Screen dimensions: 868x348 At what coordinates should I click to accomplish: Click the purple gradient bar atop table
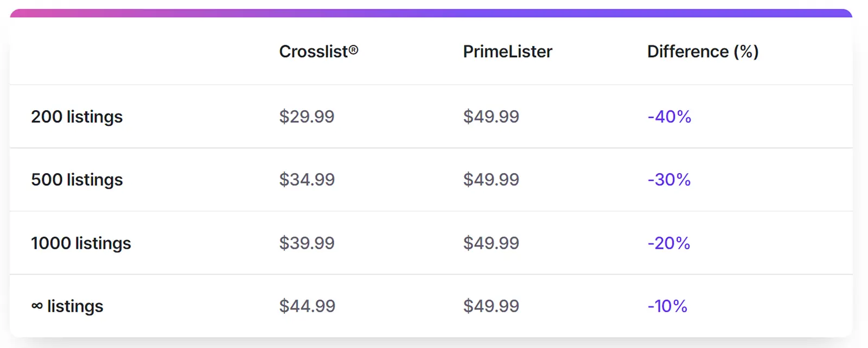tap(431, 13)
